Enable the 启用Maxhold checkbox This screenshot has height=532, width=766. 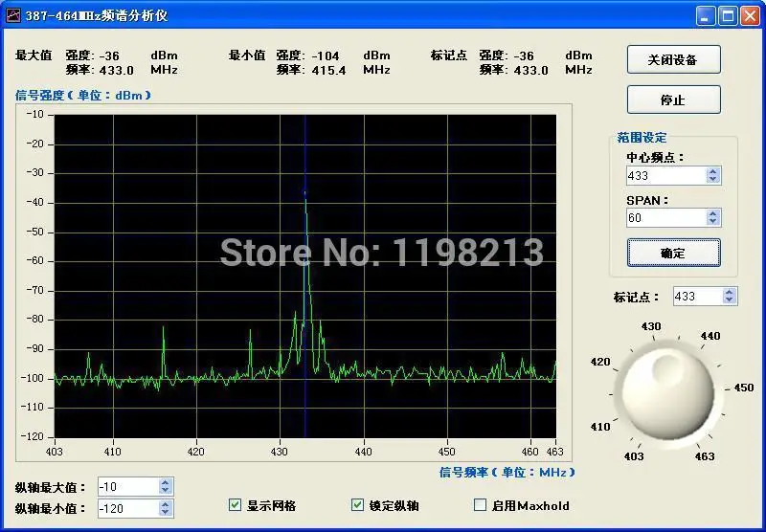(x=481, y=504)
